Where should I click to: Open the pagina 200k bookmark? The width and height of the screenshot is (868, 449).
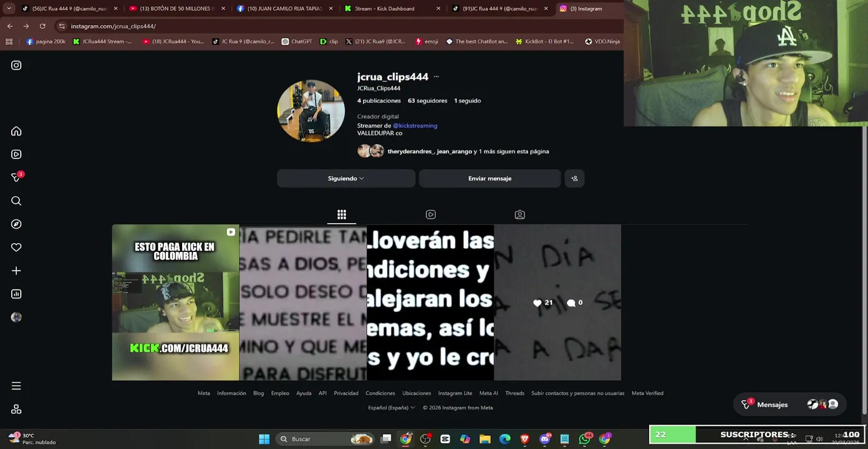[x=46, y=42]
